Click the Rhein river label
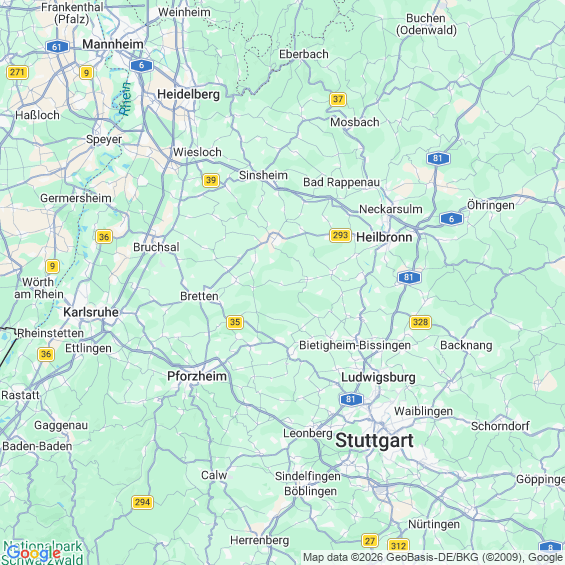This screenshot has width=565, height=565. pyautogui.click(x=125, y=99)
